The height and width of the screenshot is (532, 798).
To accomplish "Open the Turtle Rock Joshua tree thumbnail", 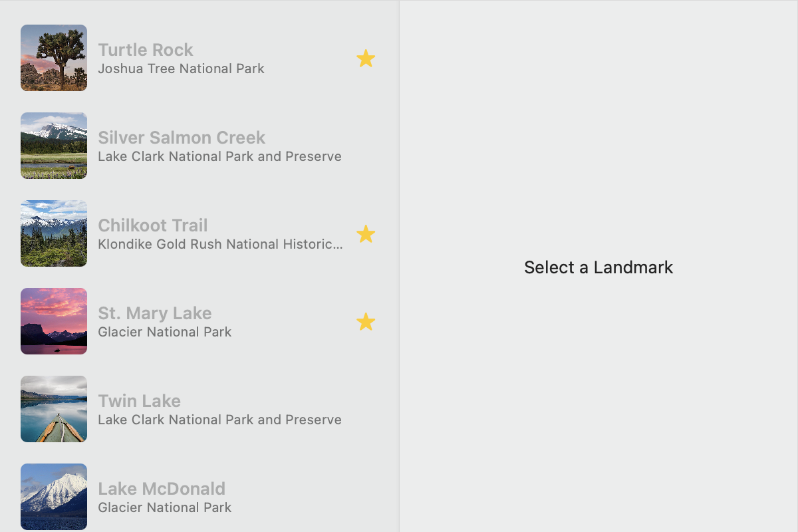I will (54, 58).
